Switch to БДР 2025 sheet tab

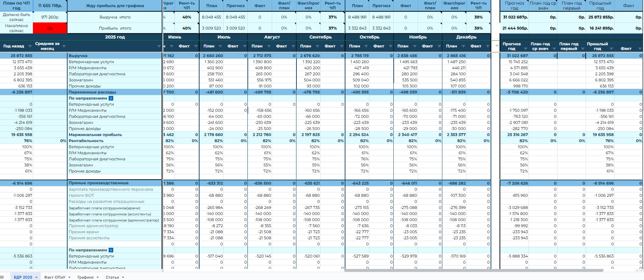pyautogui.click(x=23, y=277)
